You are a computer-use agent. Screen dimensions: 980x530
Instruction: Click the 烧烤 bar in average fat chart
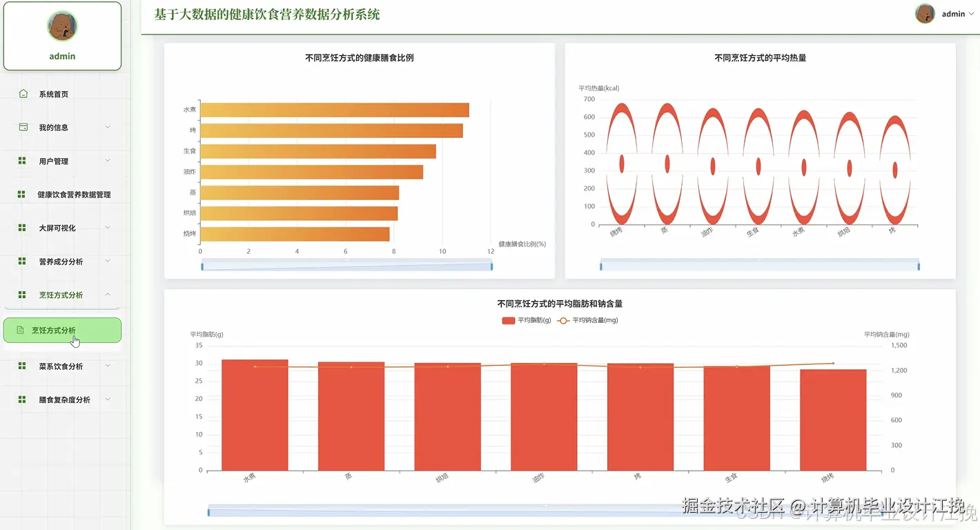(x=833, y=420)
